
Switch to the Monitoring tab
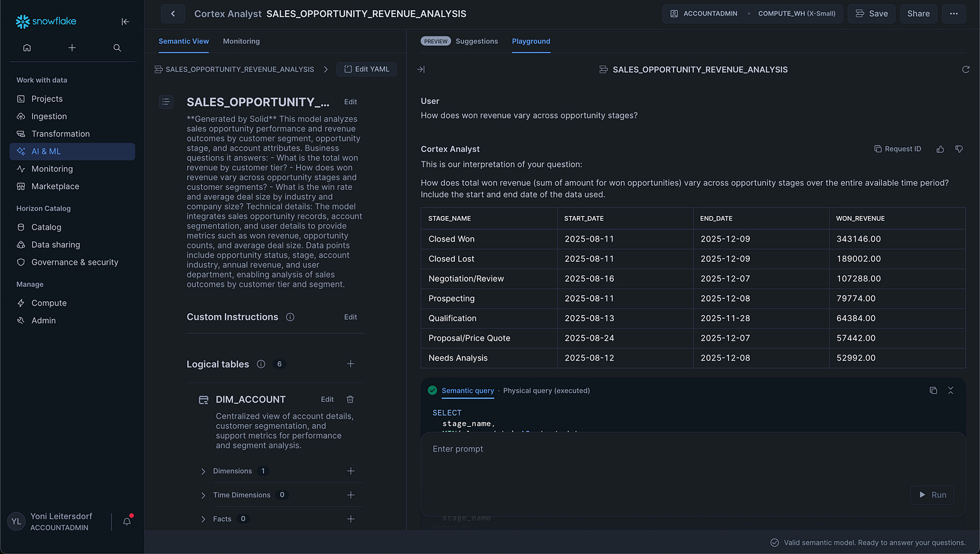pos(241,41)
